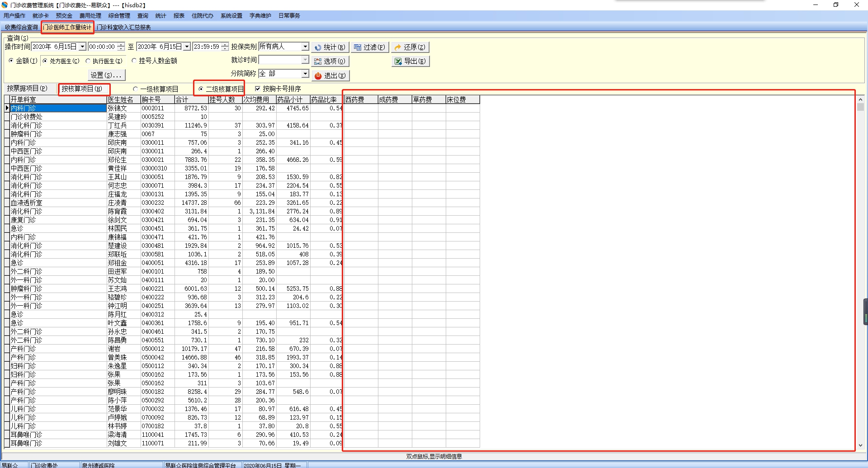Image resolution: width=868 pixels, height=468 pixels.
Task: Open the 日常事务 menu
Action: pyautogui.click(x=289, y=15)
